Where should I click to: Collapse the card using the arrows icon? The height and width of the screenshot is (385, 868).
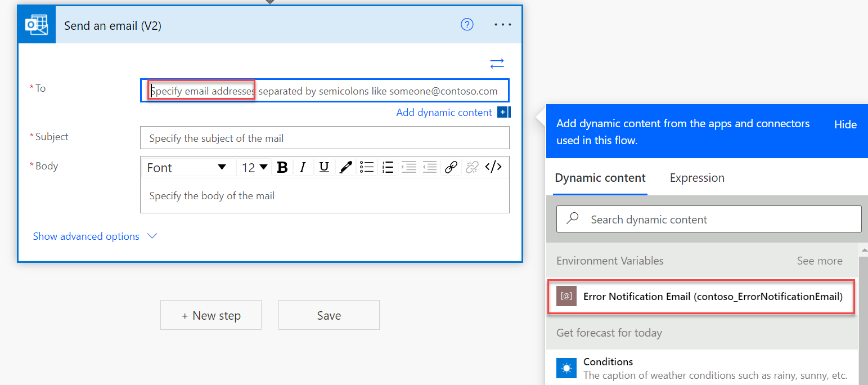(x=497, y=63)
